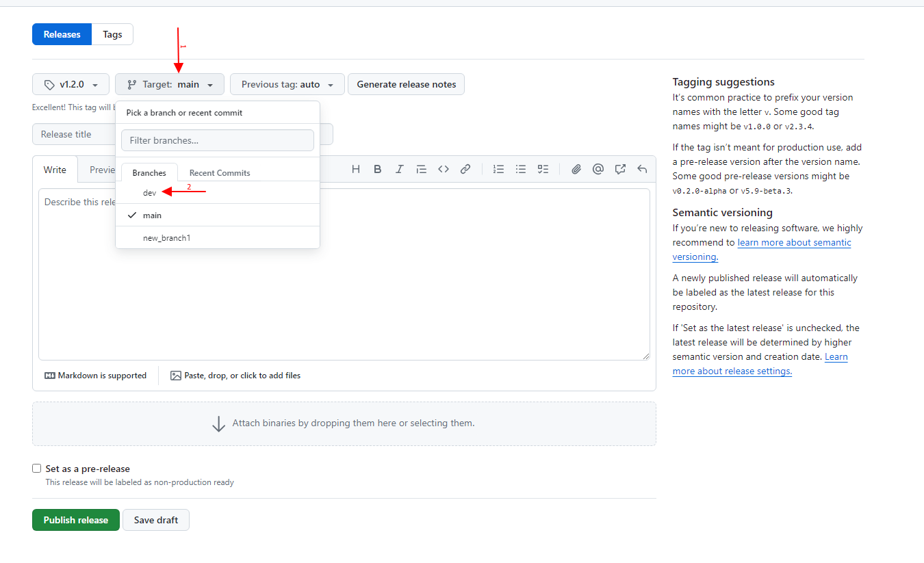Screen dimensions: 924x563
Task: Insert a numbered list
Action: pos(499,169)
